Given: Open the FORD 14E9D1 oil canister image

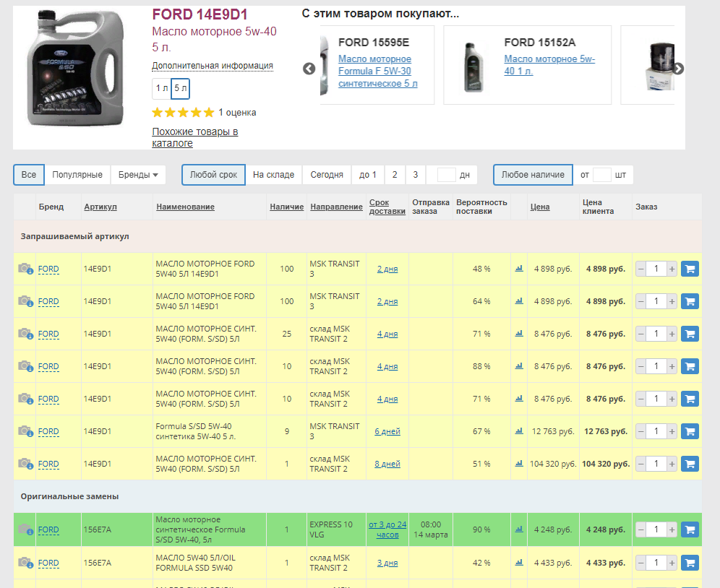Looking at the screenshot, I should [76, 68].
